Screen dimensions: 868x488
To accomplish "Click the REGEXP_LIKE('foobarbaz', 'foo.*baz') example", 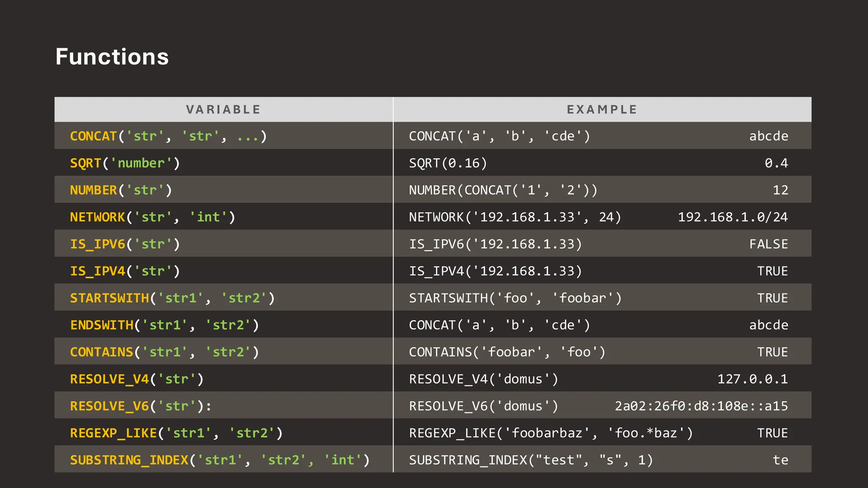I will click(x=551, y=433).
